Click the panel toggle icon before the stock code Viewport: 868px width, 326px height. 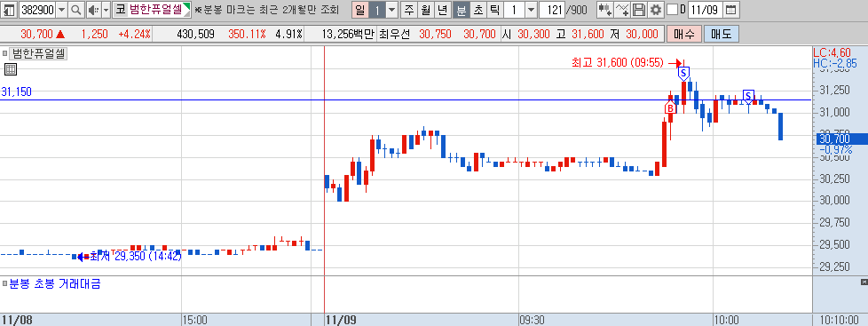click(10, 10)
